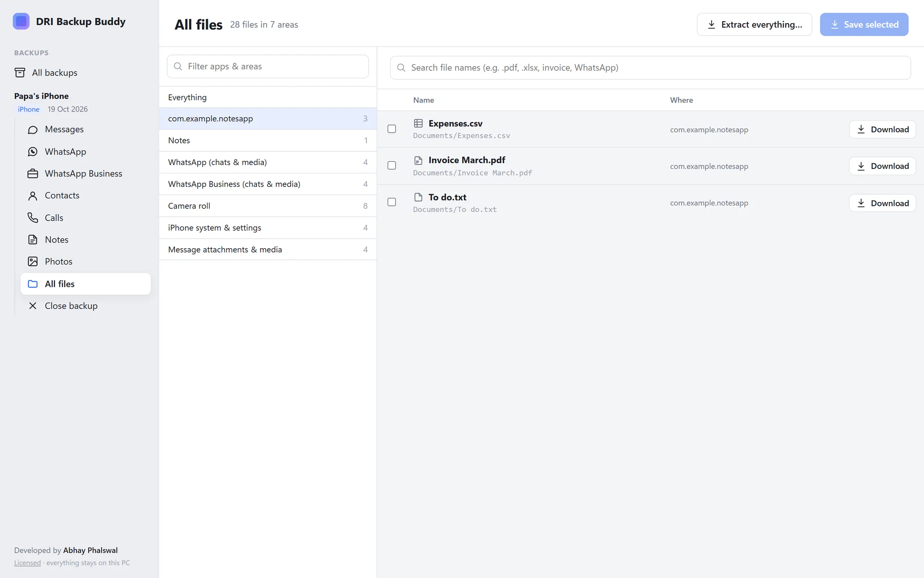The height and width of the screenshot is (578, 924).
Task: Select the Invoice March.pdf checkbox
Action: tap(392, 166)
